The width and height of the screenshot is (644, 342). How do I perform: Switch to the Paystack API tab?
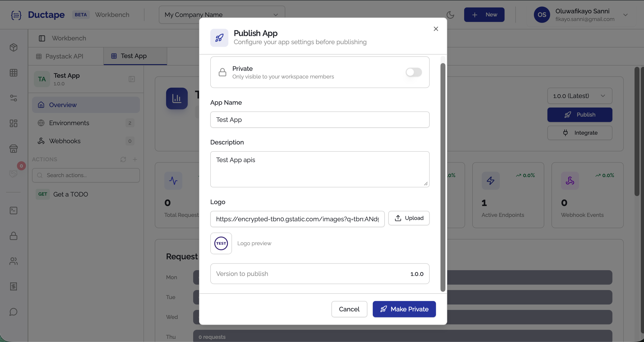click(64, 56)
